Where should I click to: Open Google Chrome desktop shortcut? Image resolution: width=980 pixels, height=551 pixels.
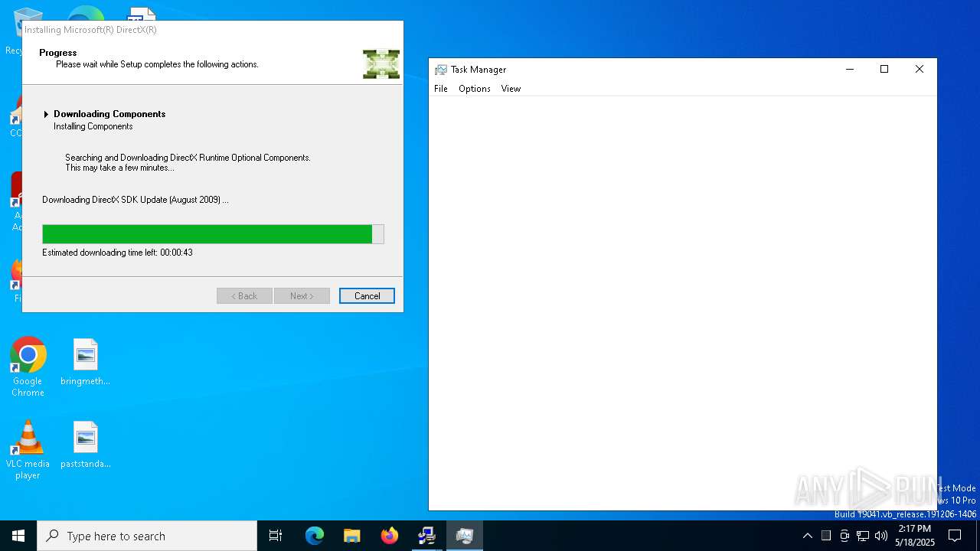28,367
